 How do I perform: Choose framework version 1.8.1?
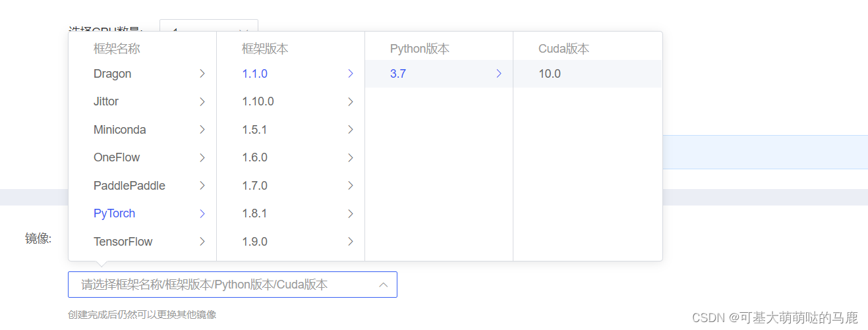(x=291, y=213)
